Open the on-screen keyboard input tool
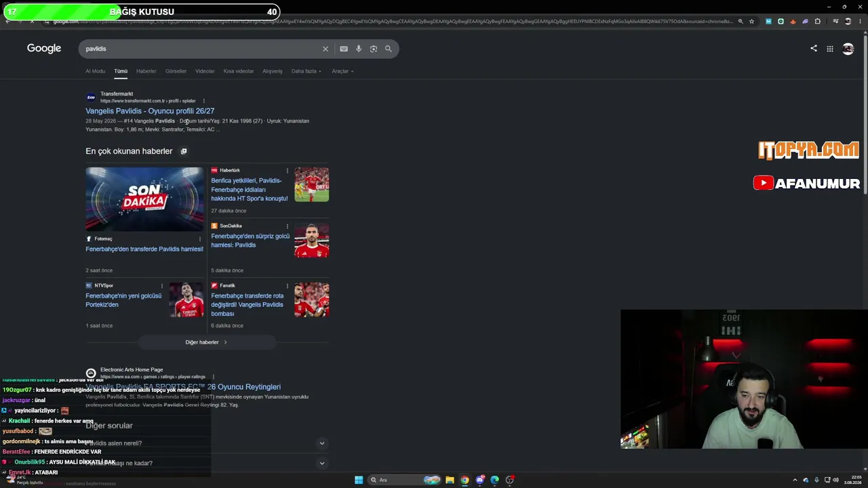 [x=344, y=49]
